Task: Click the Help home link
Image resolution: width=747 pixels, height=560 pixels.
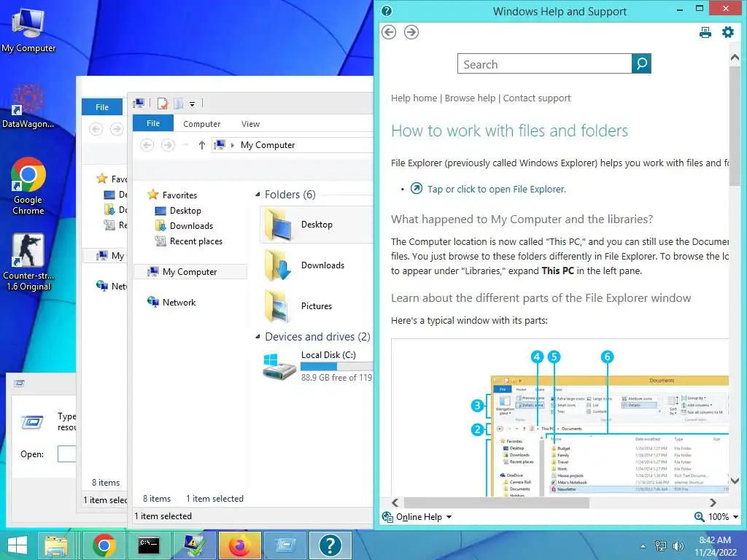Action: (414, 98)
